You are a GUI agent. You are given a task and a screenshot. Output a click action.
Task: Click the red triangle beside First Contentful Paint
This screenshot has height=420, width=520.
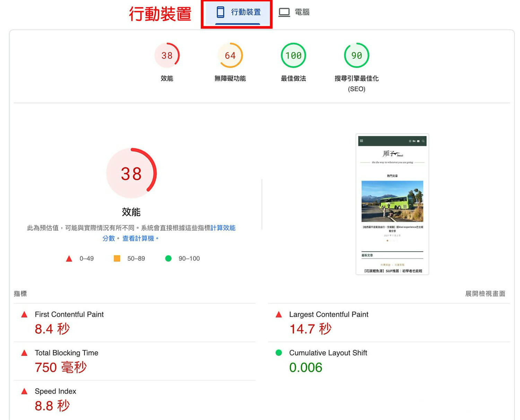click(24, 314)
